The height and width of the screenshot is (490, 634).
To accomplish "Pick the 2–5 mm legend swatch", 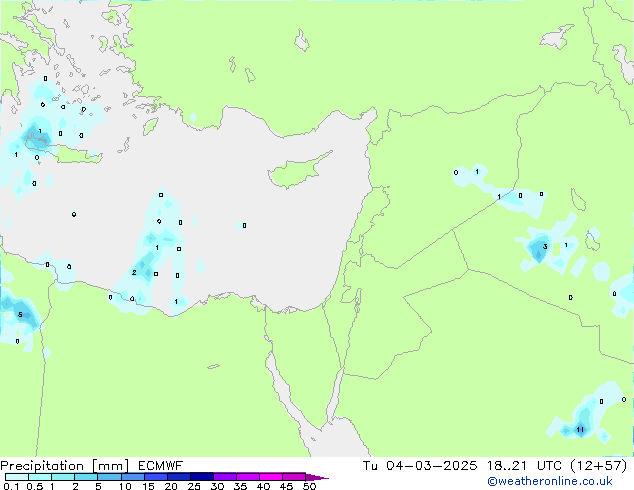I will (x=86, y=477).
